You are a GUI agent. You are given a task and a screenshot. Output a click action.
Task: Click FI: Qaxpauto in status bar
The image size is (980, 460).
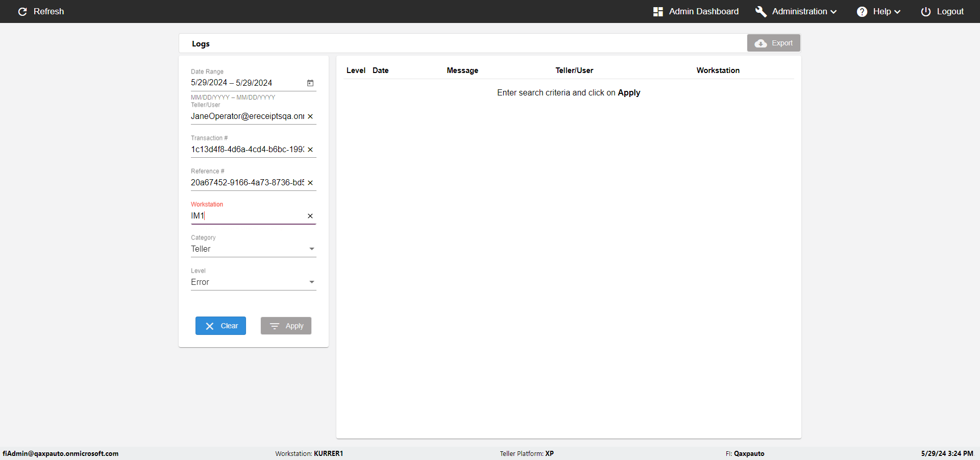[745, 453]
